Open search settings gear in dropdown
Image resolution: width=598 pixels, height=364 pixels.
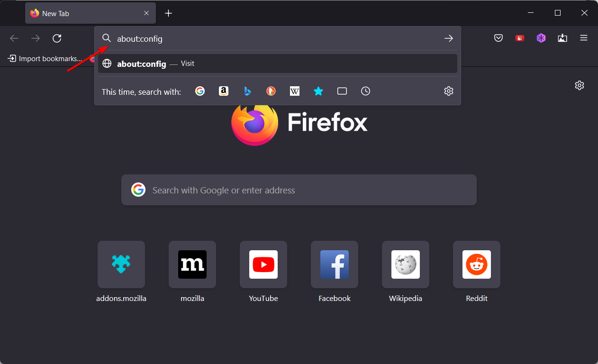[x=449, y=91]
